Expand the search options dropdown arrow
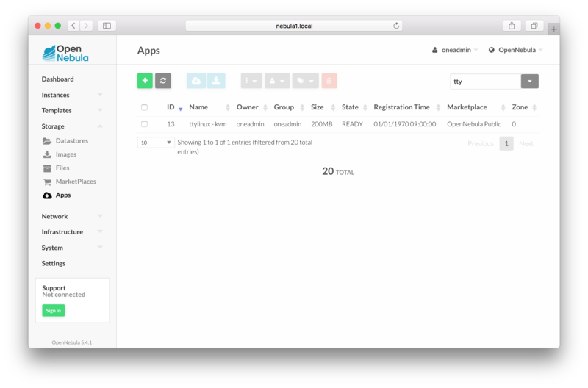Screen dimensions: 588x388 tap(530, 82)
